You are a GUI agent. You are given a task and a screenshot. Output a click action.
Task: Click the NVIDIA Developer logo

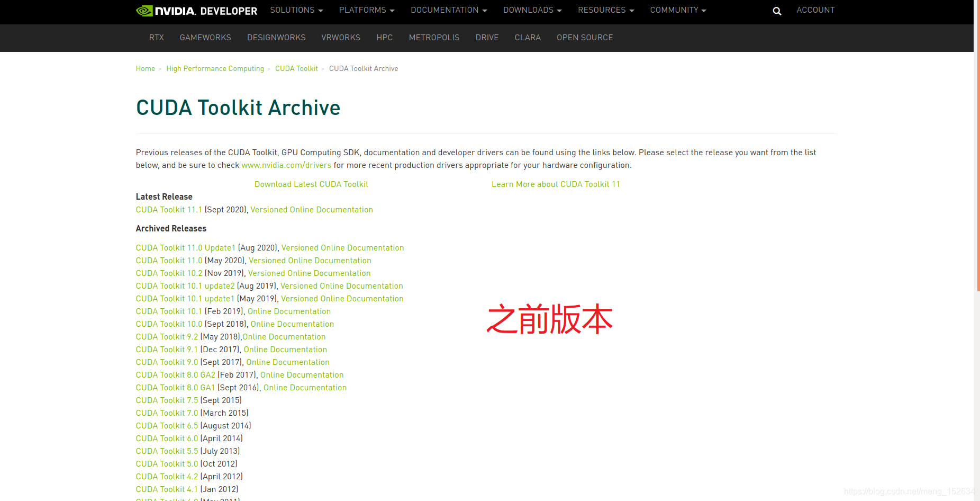196,11
